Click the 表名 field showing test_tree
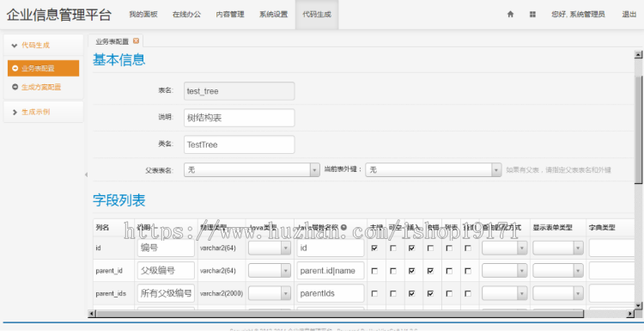The width and height of the screenshot is (644, 331). point(240,91)
